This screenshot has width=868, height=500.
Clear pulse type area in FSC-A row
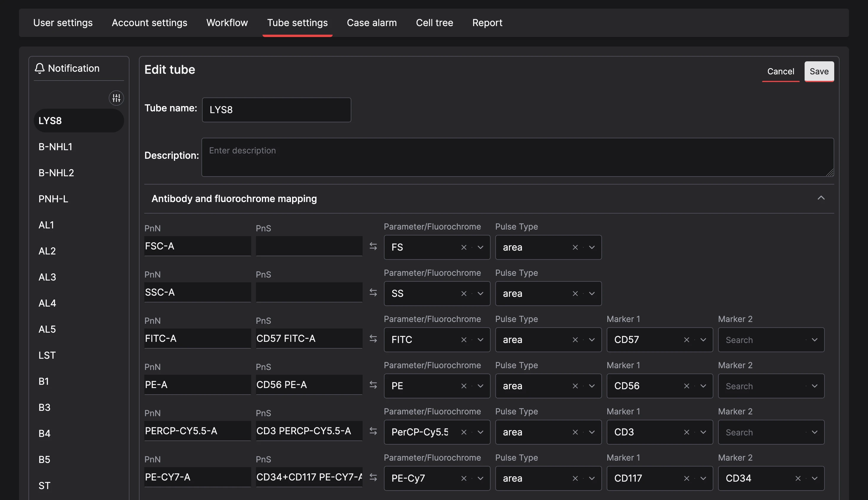click(x=575, y=247)
